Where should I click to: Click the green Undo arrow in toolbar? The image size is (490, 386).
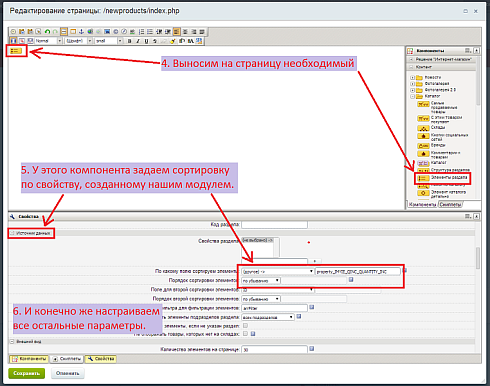pyautogui.click(x=47, y=32)
